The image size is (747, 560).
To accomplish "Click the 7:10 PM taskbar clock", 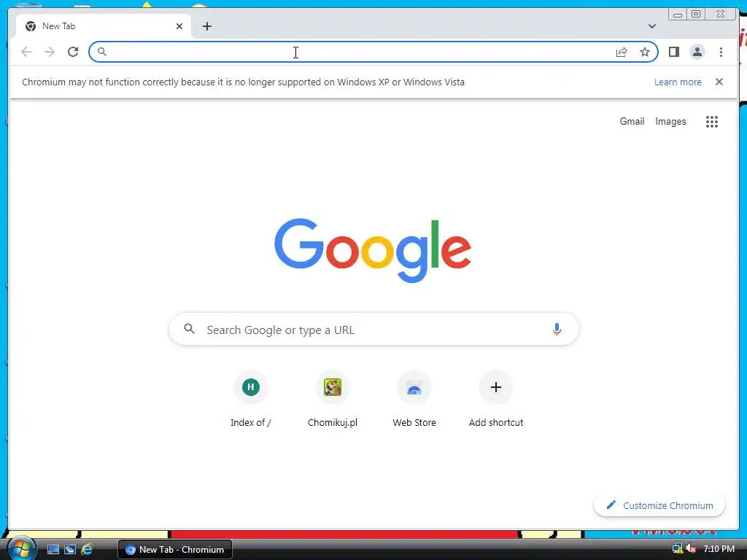I will 719,549.
